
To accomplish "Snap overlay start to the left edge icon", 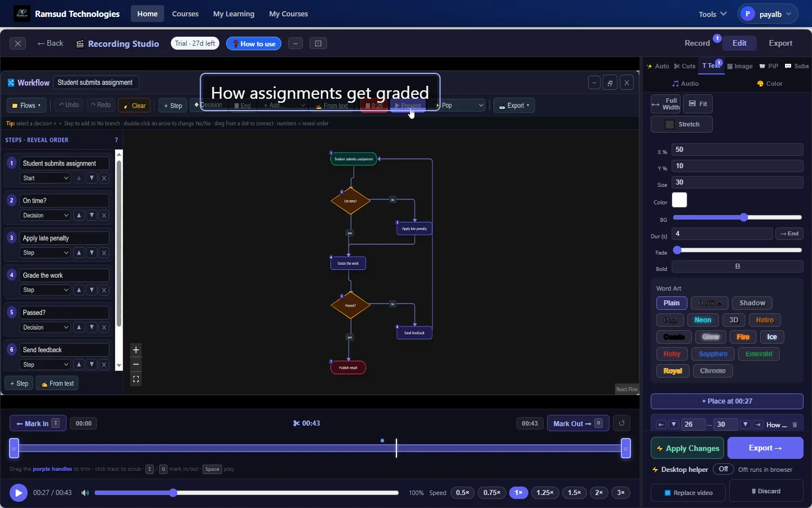I will tap(661, 425).
